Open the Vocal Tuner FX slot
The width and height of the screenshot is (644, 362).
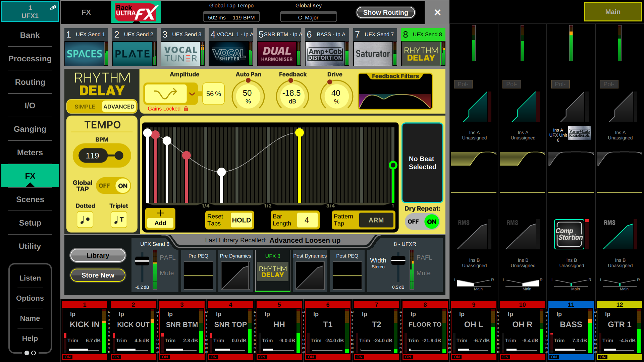click(x=181, y=54)
